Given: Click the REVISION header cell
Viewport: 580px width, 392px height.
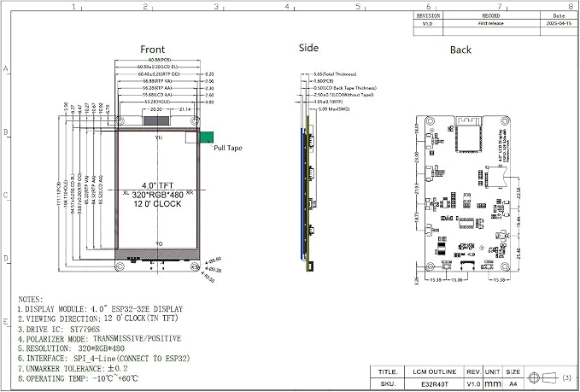Looking at the screenshot, I should pyautogui.click(x=428, y=15).
